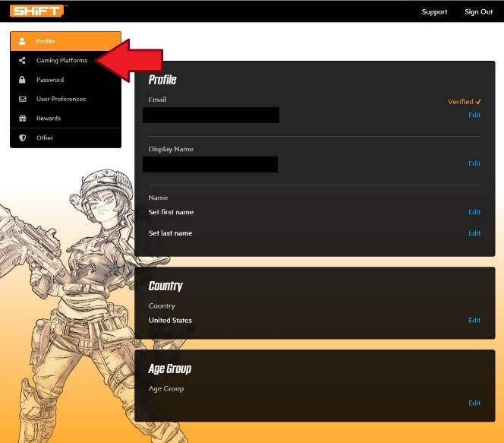Click the 'Display Name' field label
This screenshot has height=443, width=504.
coord(171,149)
